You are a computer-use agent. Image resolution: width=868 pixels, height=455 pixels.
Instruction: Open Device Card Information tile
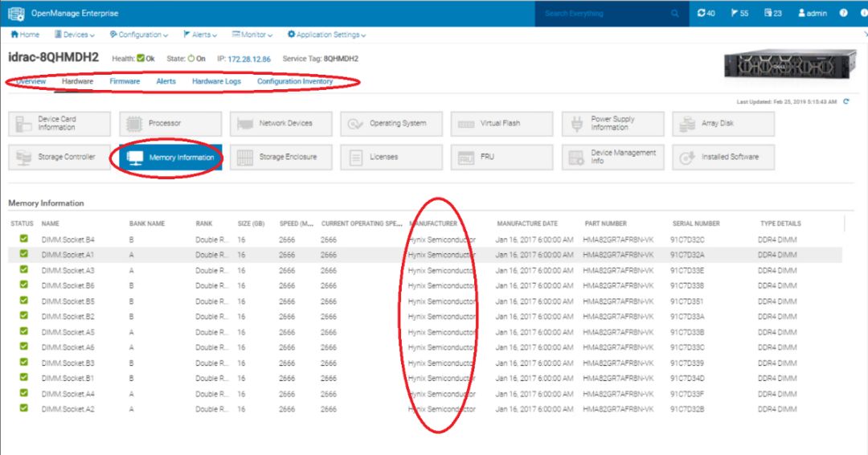(59, 124)
